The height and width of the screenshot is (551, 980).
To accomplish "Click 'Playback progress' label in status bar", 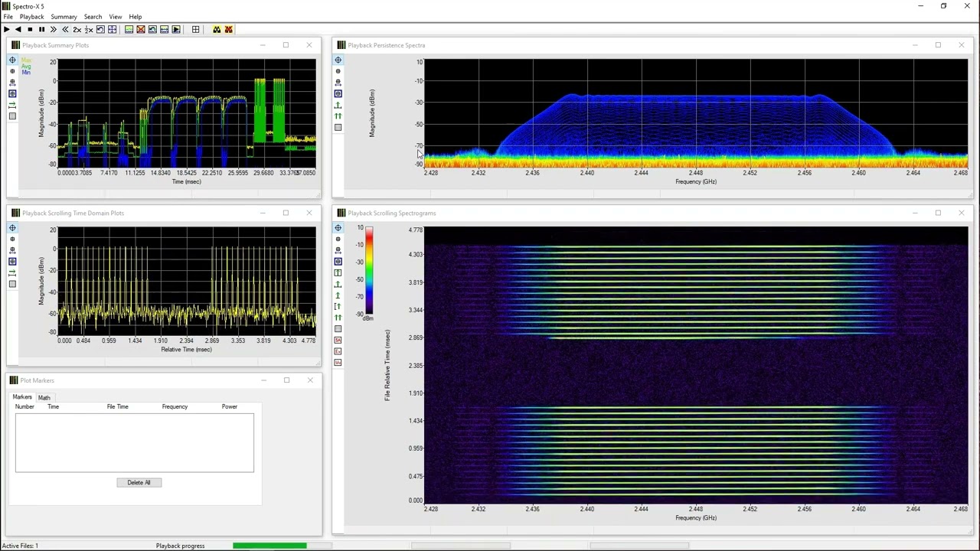I will tap(181, 546).
